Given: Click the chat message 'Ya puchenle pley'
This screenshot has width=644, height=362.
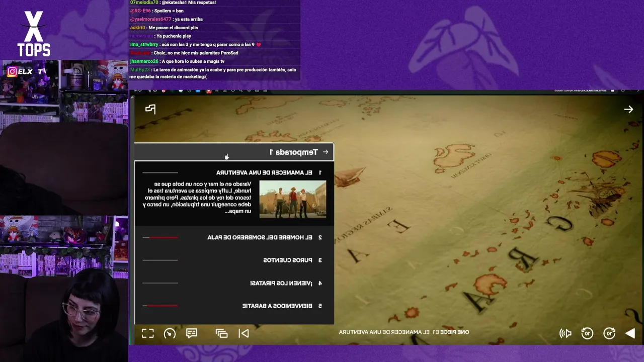Looking at the screenshot, I should [174, 36].
